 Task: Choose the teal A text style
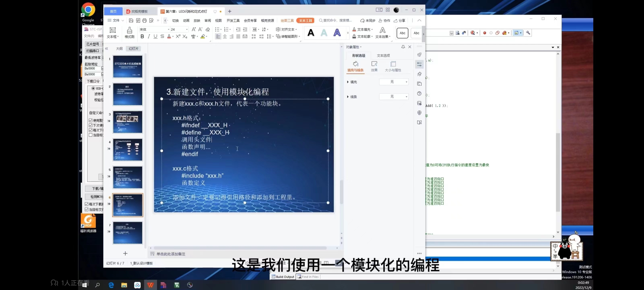click(x=324, y=33)
